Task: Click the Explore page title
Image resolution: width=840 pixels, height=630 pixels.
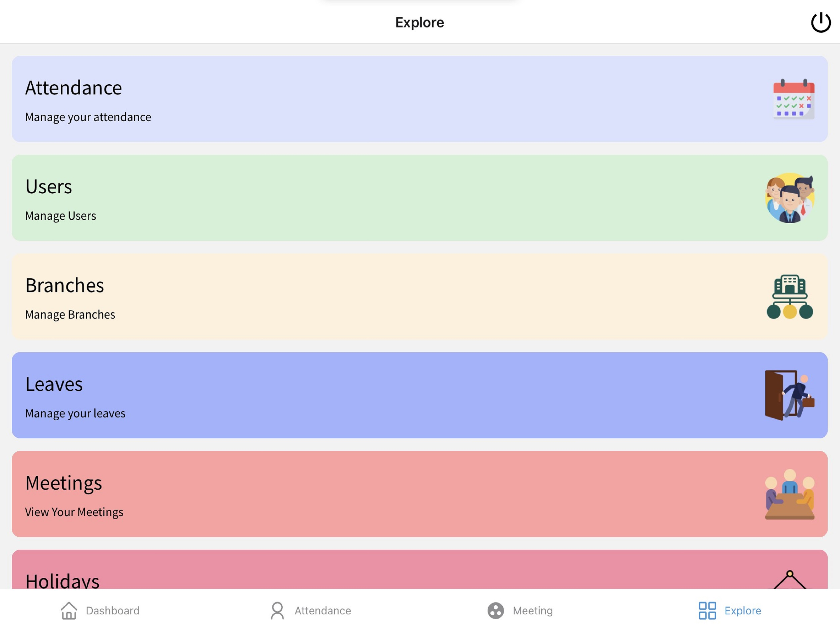Action: pyautogui.click(x=420, y=23)
